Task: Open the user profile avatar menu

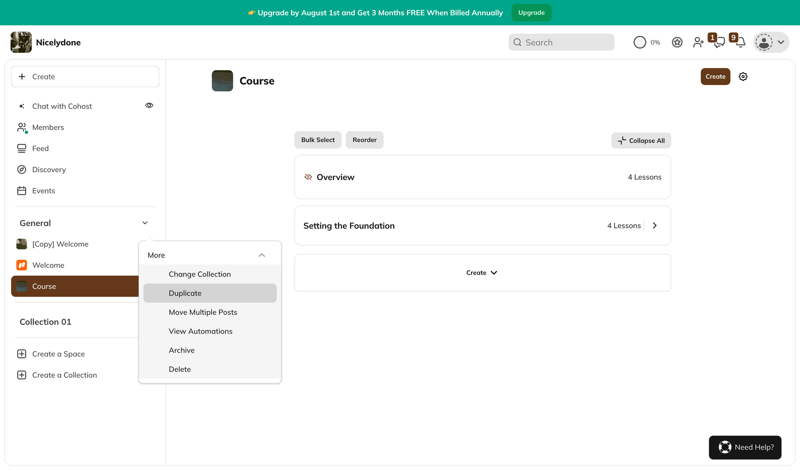Action: (x=771, y=42)
